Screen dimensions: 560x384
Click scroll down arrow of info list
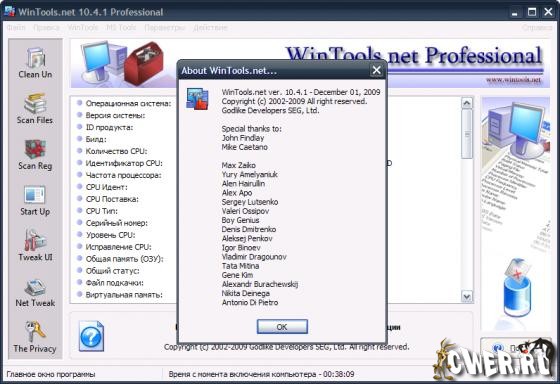click(x=467, y=296)
